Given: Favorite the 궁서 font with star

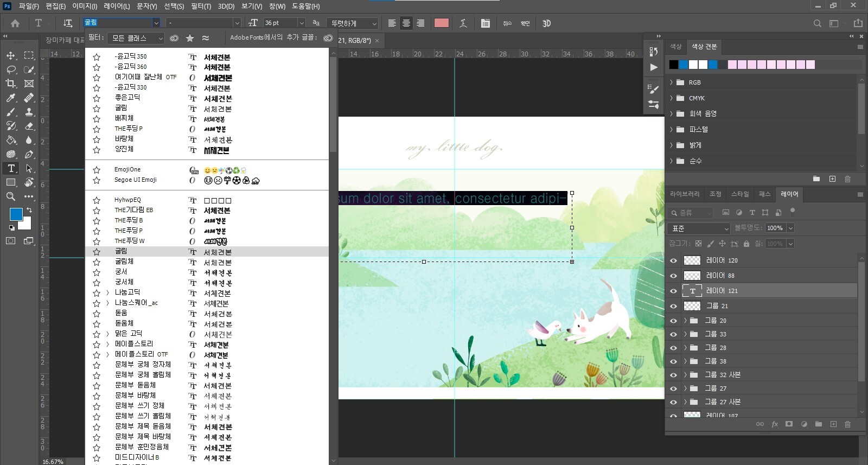Looking at the screenshot, I should 97,272.
